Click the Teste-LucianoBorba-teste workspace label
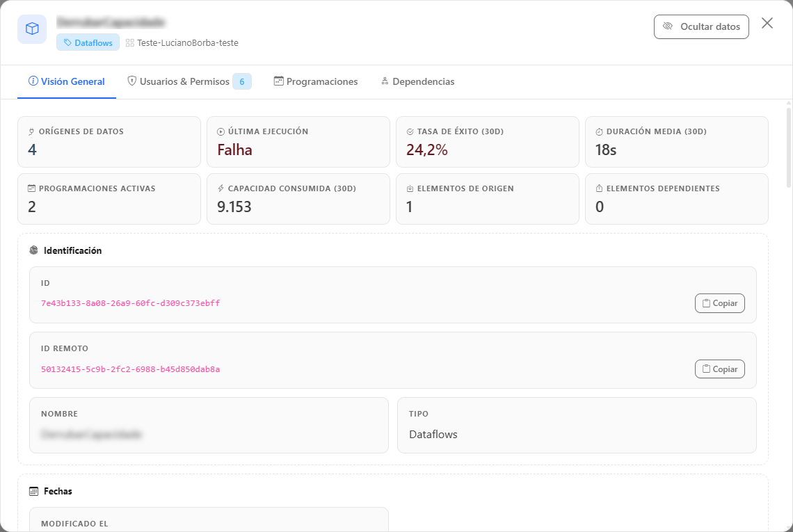 tap(188, 43)
